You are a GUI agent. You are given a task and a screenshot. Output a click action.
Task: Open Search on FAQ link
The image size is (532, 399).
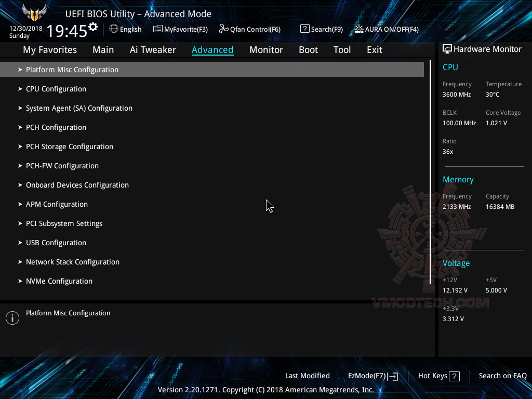pyautogui.click(x=503, y=376)
